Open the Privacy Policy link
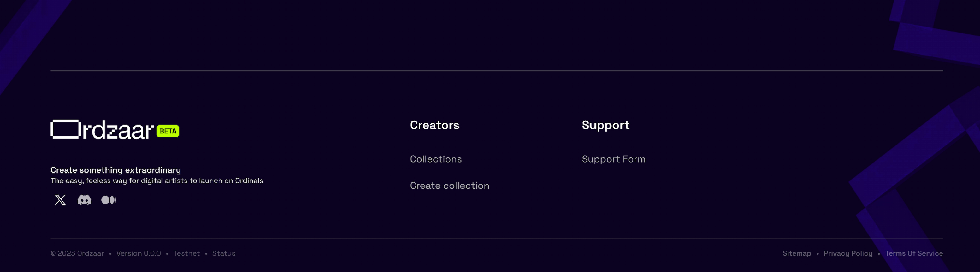The width and height of the screenshot is (980, 272). (x=848, y=253)
